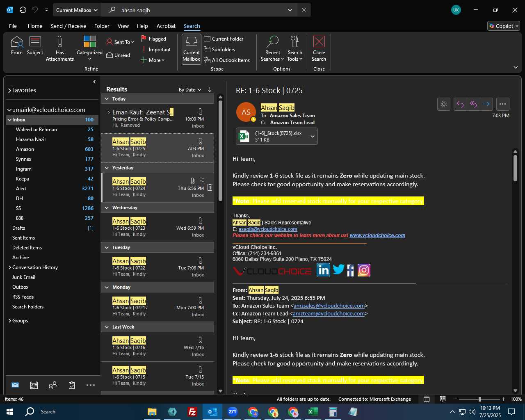
Task: Expand Conversation History folder
Action: pyautogui.click(x=10, y=267)
